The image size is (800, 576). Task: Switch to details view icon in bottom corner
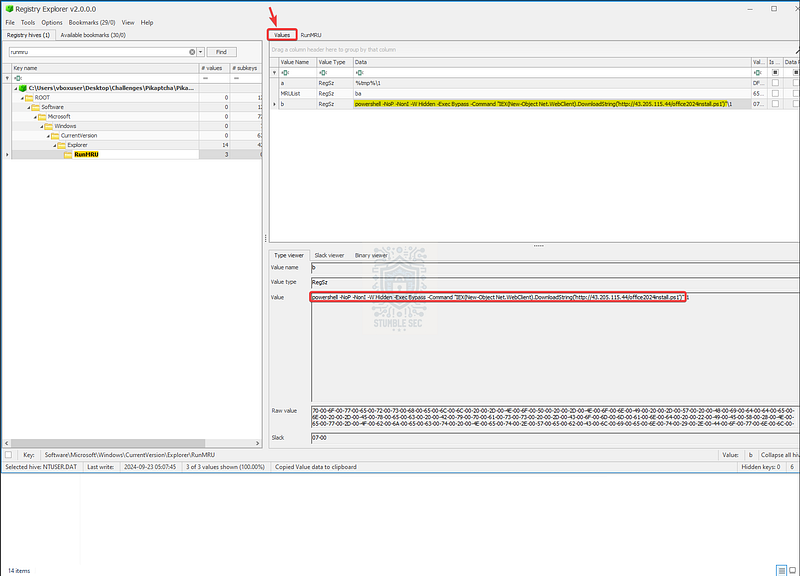781,570
